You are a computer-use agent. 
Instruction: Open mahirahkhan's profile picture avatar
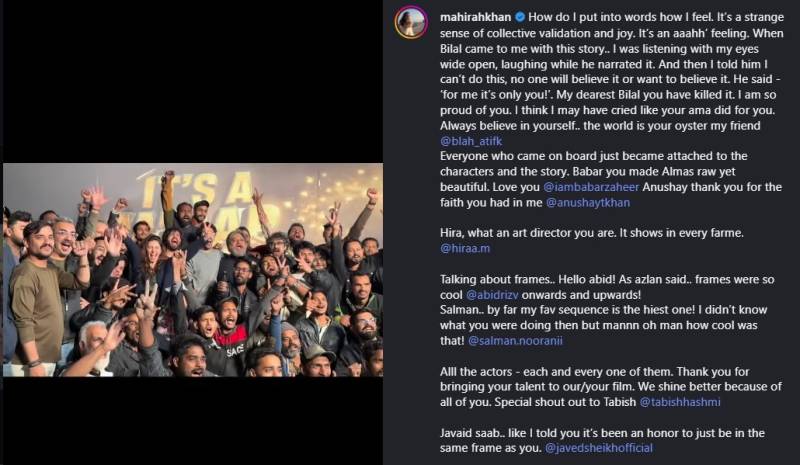(x=411, y=22)
